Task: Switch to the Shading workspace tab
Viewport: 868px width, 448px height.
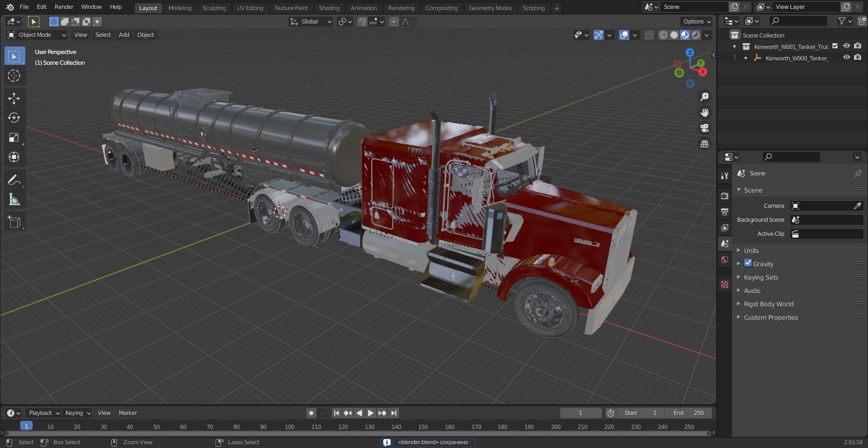Action: tap(329, 8)
